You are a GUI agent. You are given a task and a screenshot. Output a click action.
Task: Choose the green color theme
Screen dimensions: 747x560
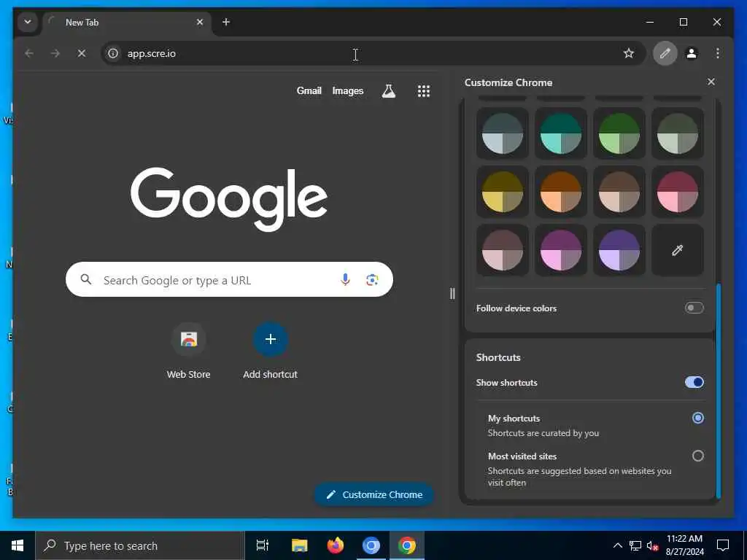pos(619,133)
